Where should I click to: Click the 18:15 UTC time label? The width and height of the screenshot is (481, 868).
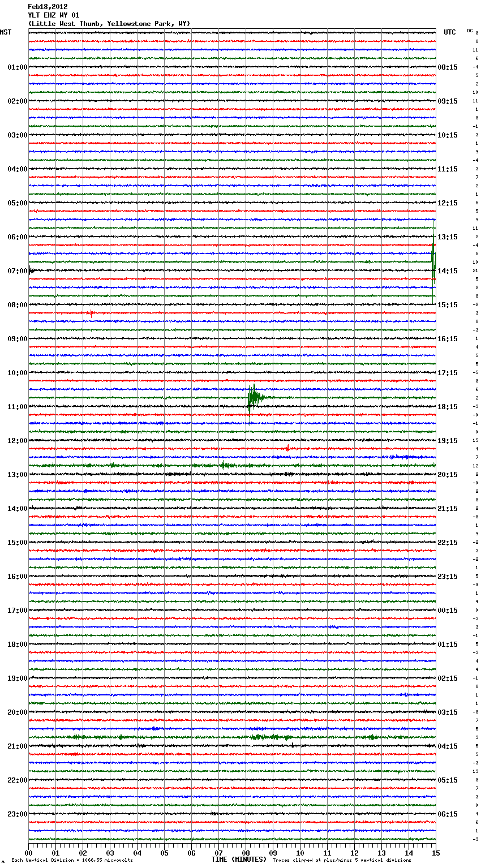coord(448,407)
